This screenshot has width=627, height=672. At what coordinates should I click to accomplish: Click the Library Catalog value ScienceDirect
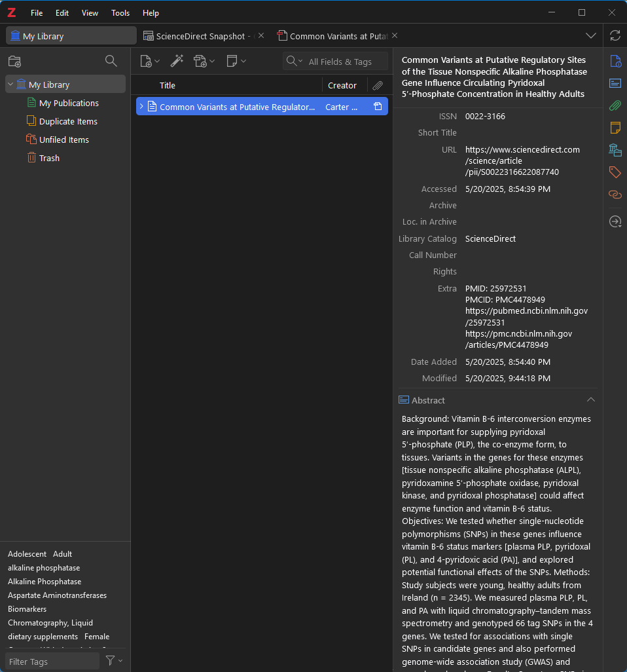490,238
